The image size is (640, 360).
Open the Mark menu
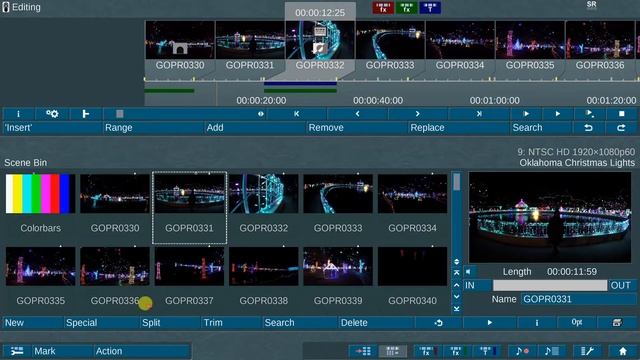pyautogui.click(x=63, y=351)
